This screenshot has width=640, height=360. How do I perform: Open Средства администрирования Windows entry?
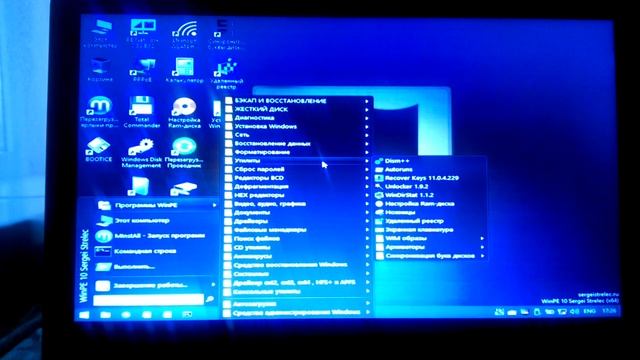(x=298, y=313)
